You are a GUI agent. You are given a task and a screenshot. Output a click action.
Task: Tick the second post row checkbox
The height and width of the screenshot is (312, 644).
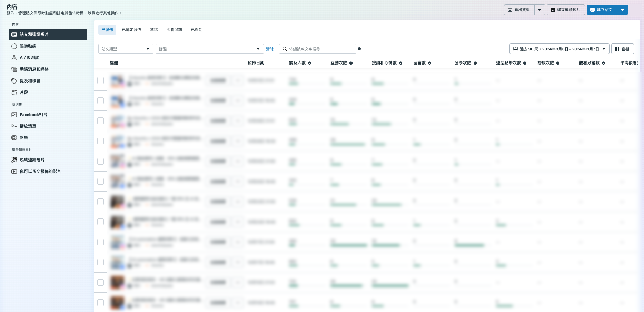(x=101, y=100)
